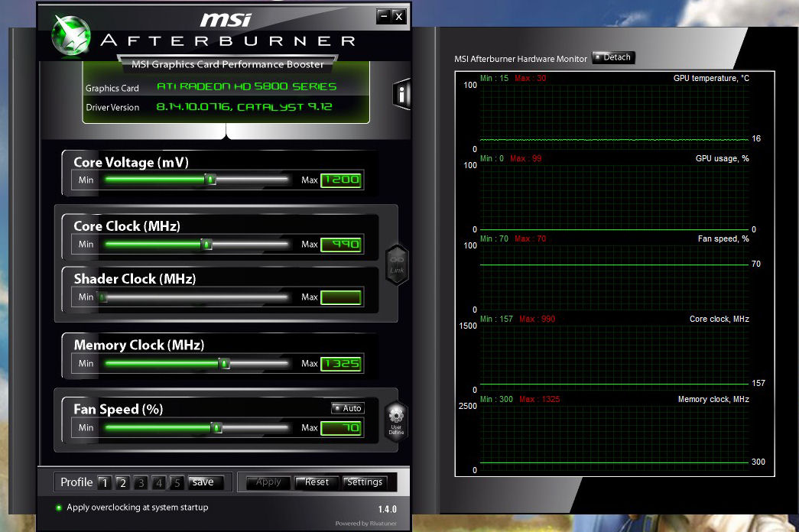The width and height of the screenshot is (799, 532).
Task: Click the Core Voltage slider handle
Action: pyautogui.click(x=210, y=180)
